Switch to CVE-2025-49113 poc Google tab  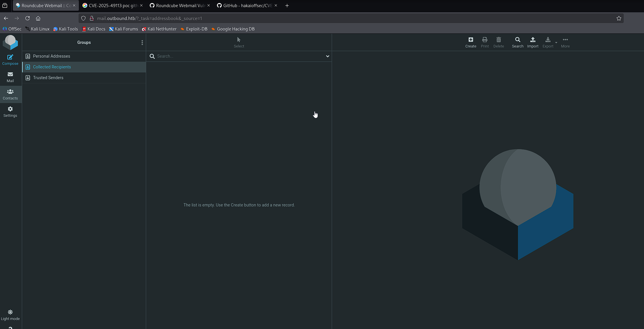point(110,5)
